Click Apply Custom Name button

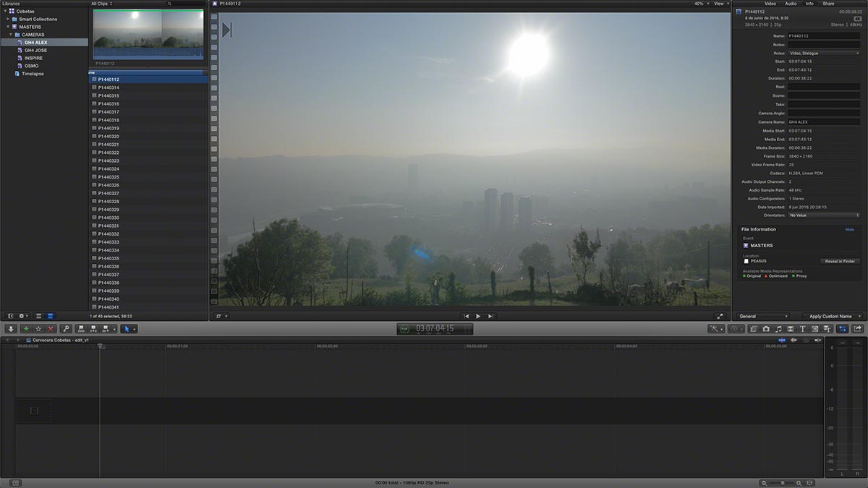tap(833, 316)
